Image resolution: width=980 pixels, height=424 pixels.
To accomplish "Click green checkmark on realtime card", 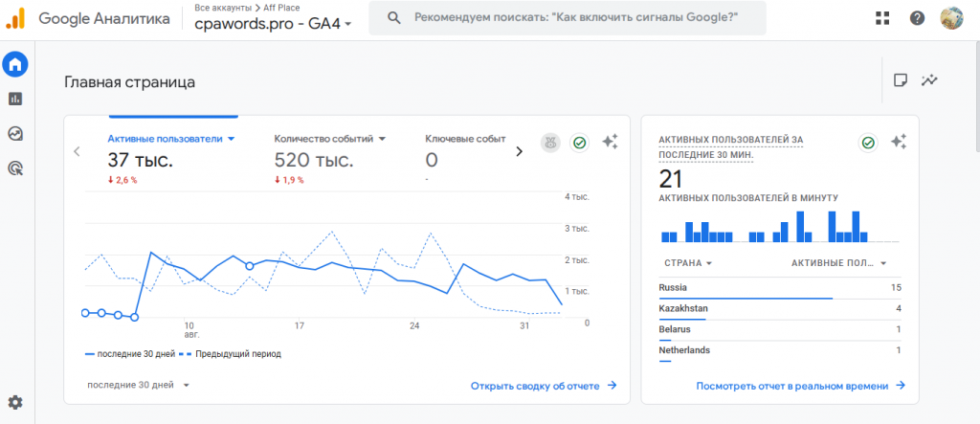I will tap(867, 143).
